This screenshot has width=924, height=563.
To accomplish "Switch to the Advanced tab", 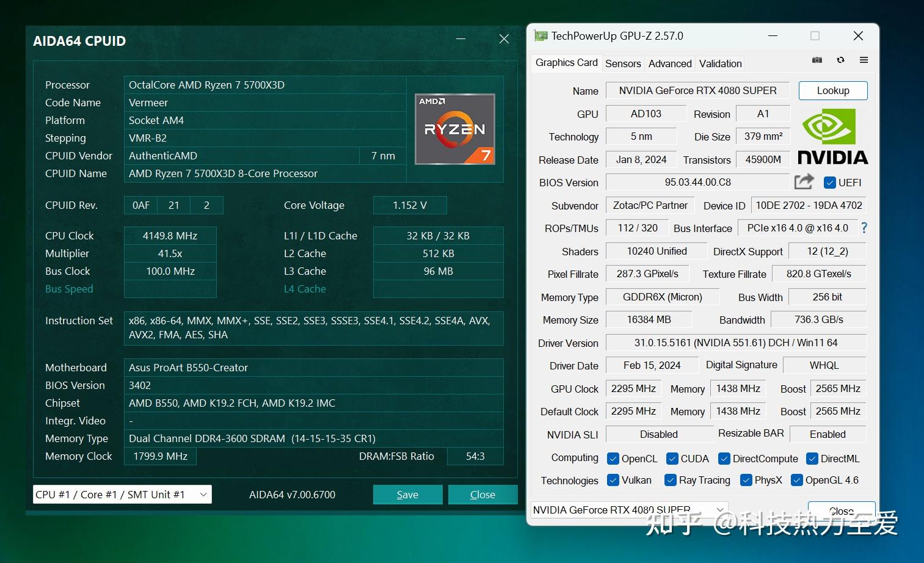I will (x=670, y=64).
